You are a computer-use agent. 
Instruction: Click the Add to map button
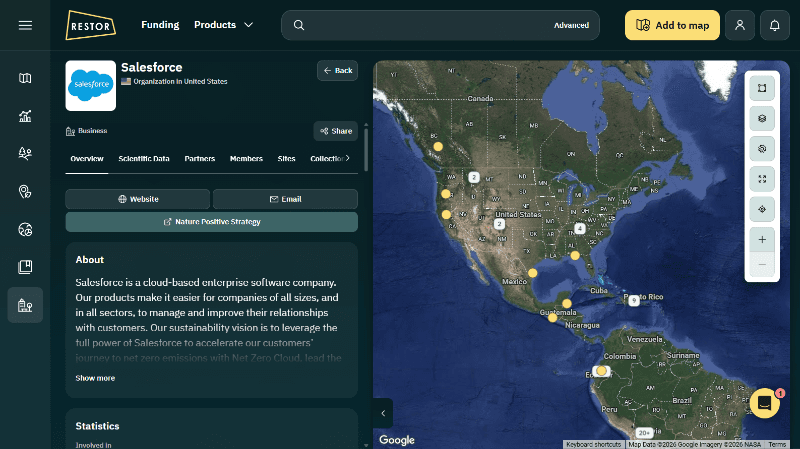(672, 25)
